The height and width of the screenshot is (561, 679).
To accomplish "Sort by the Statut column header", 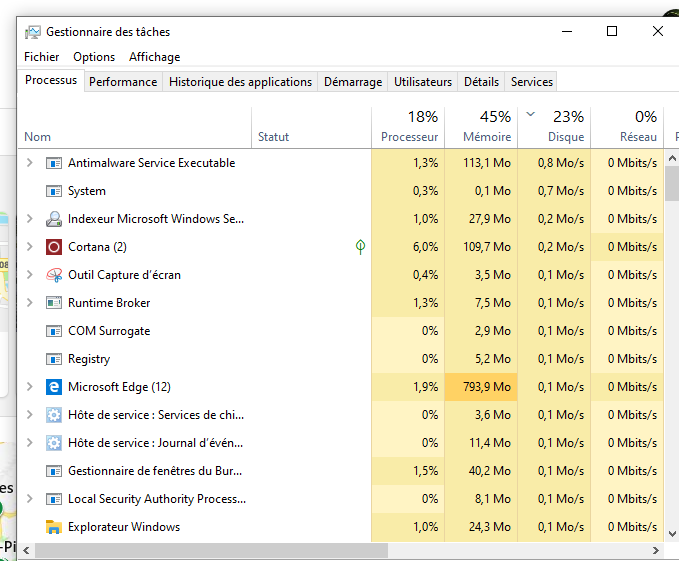I will click(x=311, y=127).
